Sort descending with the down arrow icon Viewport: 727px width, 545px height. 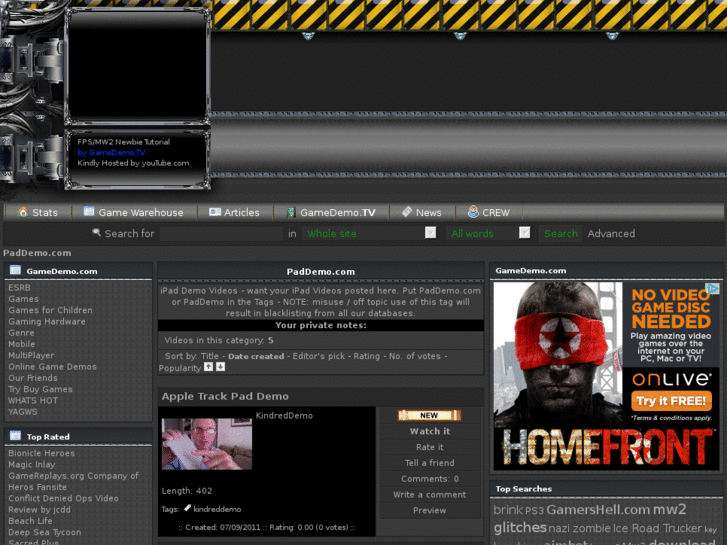coord(221,367)
